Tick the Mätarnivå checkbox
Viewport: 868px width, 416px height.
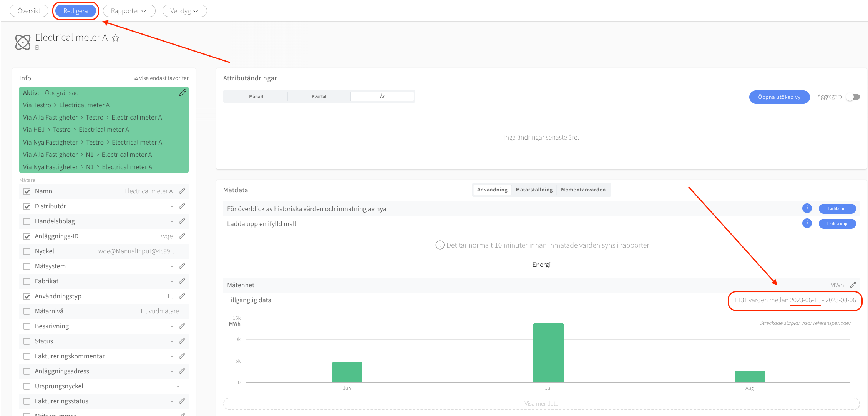click(27, 311)
